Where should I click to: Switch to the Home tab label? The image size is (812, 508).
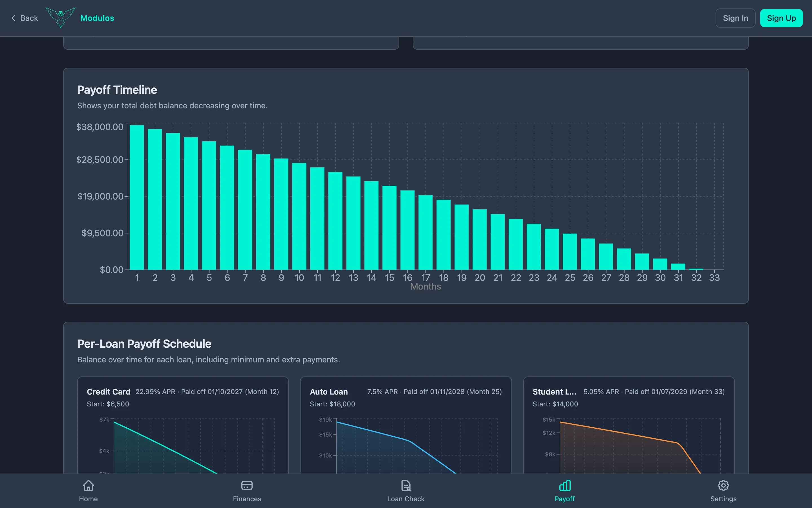coord(88,499)
